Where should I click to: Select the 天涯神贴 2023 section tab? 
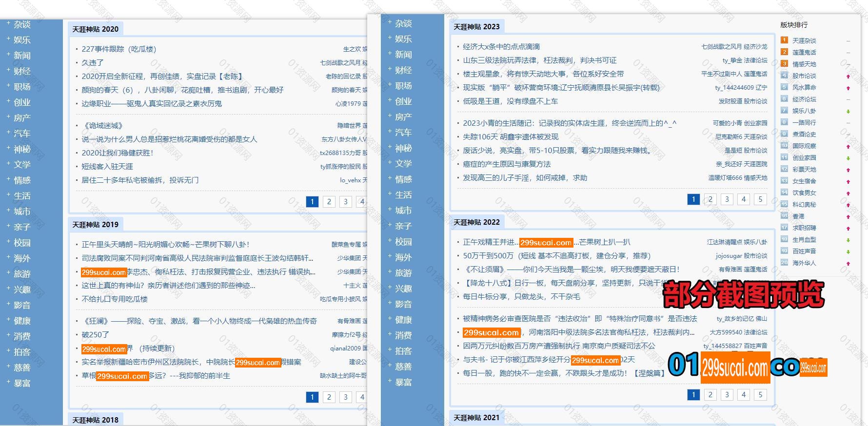point(477,27)
